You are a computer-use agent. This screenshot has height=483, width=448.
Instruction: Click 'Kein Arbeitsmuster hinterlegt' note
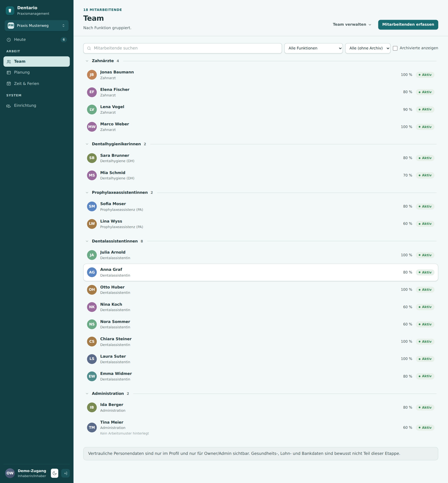(124, 434)
